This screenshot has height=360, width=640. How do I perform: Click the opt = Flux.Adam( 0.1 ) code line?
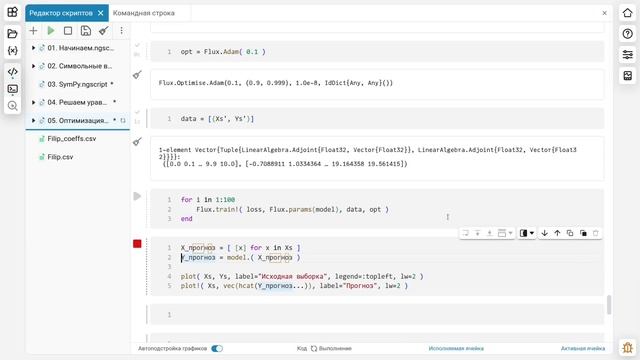pos(223,52)
